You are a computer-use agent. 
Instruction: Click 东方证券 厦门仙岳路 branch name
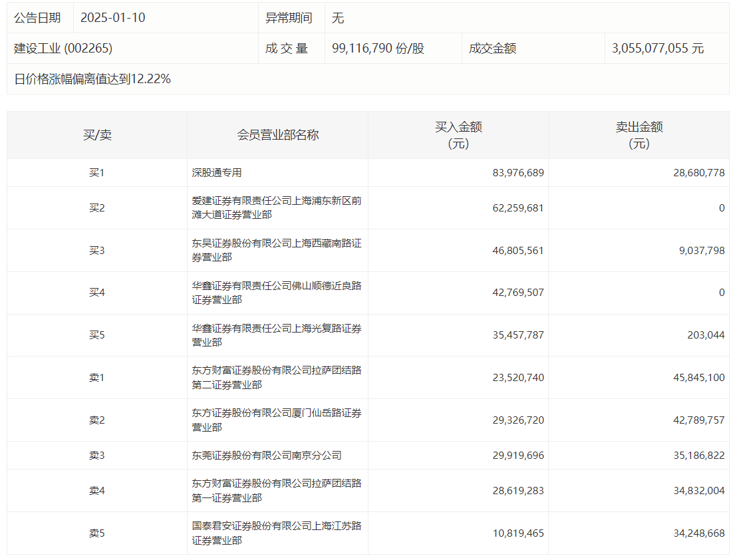277,420
